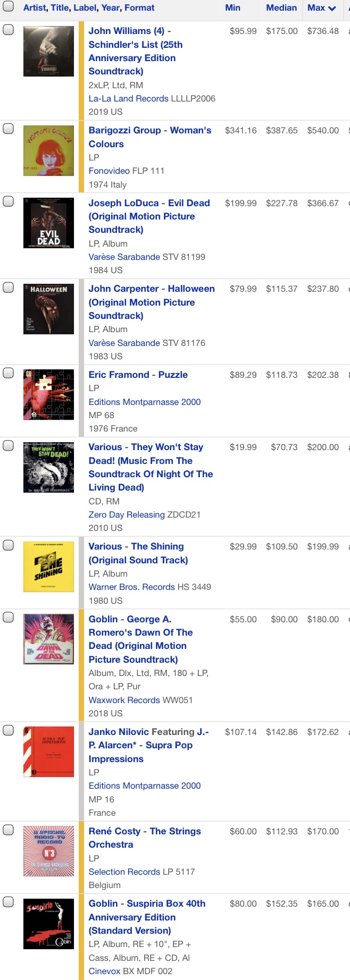Select the Schindler's List row checkbox
Screen dimensions: 350x980
9,29
